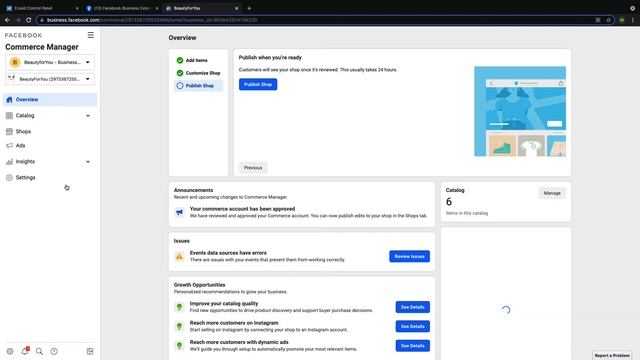Open Shops in the sidebar
Viewport: 640px width, 360px height.
tap(50, 131)
